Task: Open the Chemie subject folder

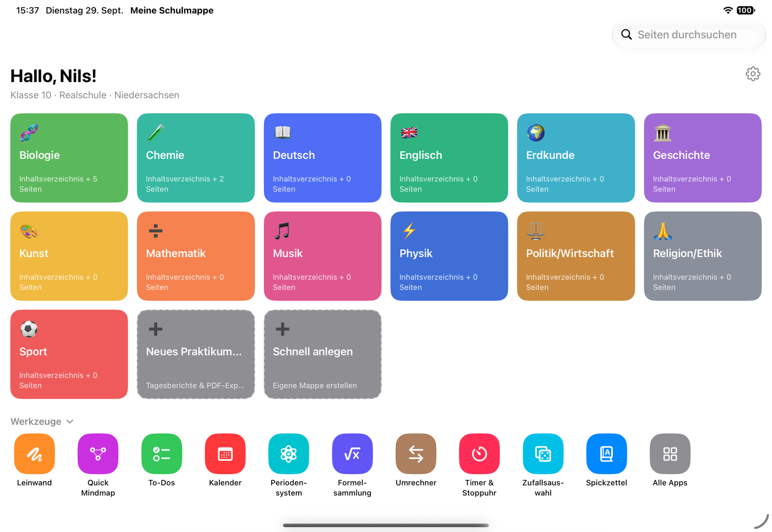Action: point(196,158)
